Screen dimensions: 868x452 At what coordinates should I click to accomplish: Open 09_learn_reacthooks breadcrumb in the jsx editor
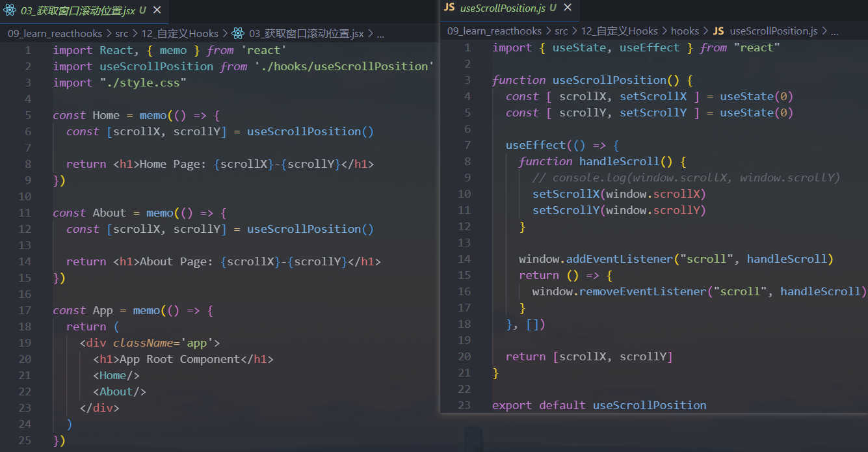tap(55, 33)
